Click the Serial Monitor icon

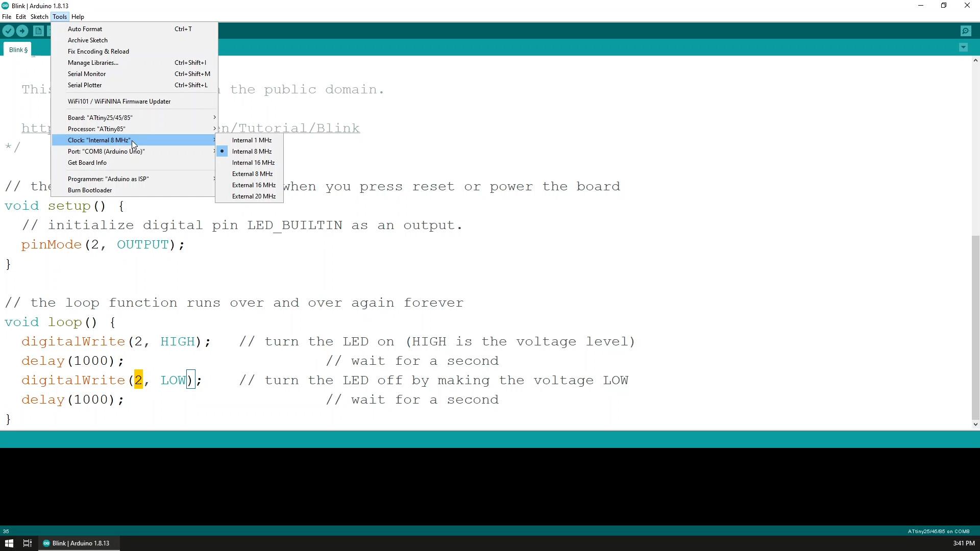coord(967,32)
